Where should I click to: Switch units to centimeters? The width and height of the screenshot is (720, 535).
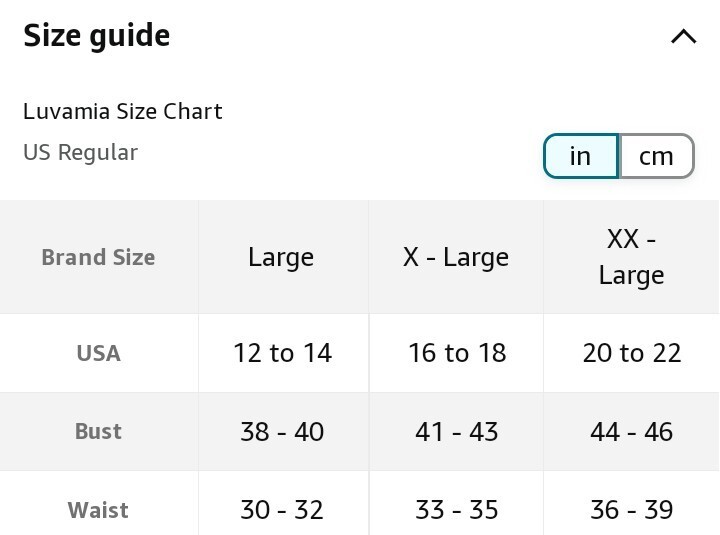click(x=656, y=156)
